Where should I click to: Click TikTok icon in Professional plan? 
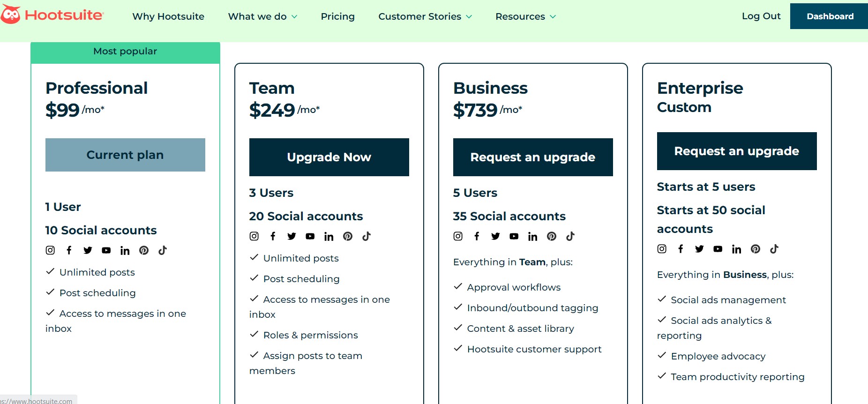click(163, 250)
